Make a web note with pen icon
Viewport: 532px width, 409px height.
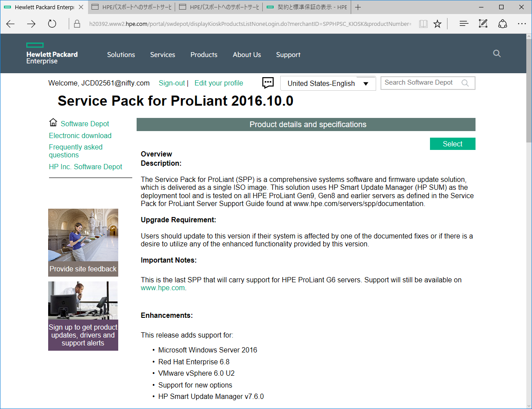point(483,24)
